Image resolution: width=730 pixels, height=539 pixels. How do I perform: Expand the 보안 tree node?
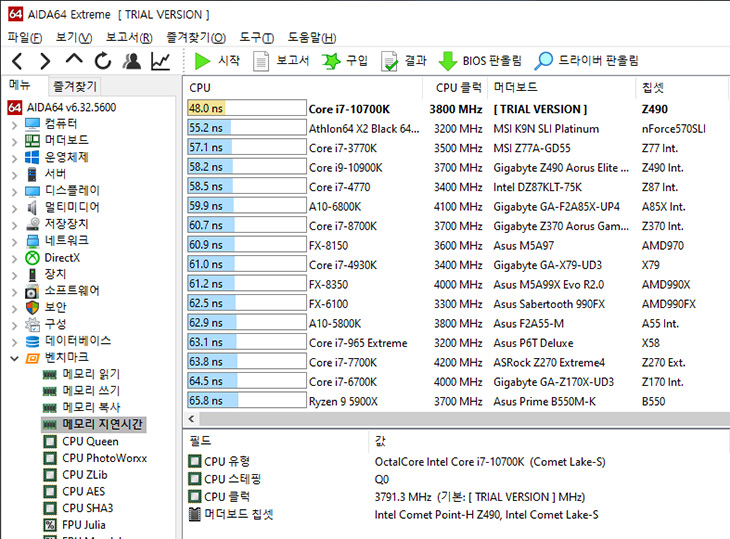click(14, 309)
